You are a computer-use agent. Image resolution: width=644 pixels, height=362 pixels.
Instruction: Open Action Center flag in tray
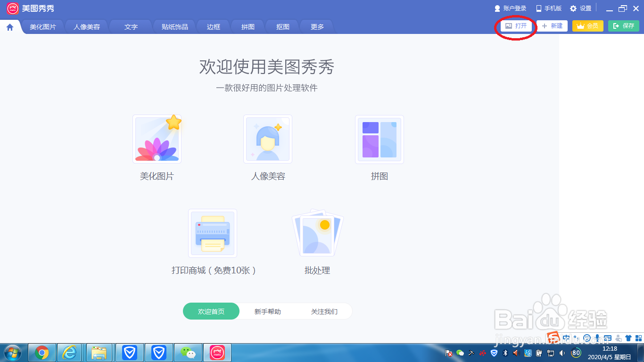tap(449, 353)
